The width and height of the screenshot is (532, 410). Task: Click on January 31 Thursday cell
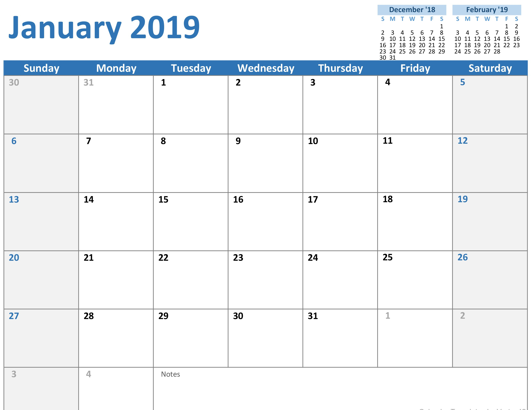340,340
